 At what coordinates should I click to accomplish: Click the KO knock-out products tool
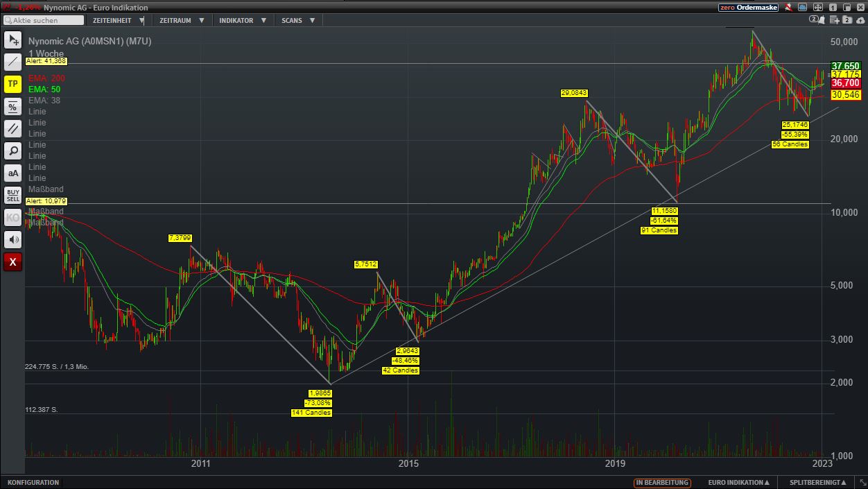click(13, 217)
